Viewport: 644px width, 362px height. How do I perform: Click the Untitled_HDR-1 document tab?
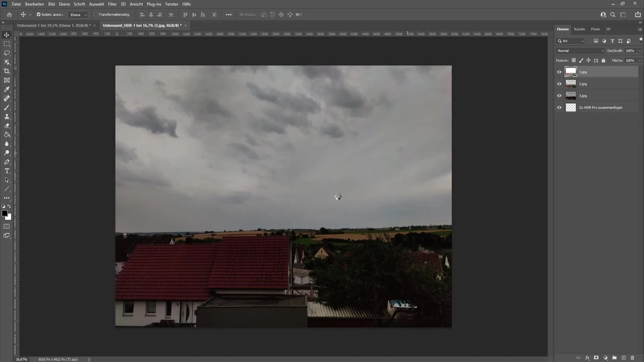(142, 25)
